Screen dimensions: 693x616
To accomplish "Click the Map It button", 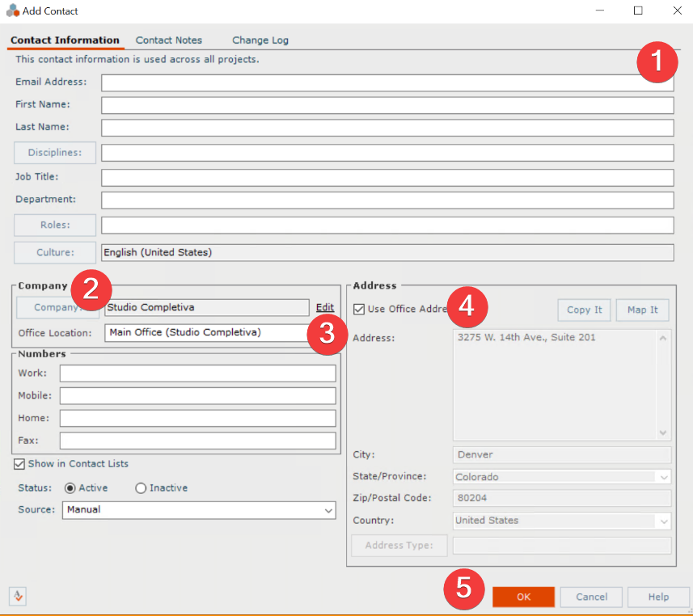I will pyautogui.click(x=642, y=310).
